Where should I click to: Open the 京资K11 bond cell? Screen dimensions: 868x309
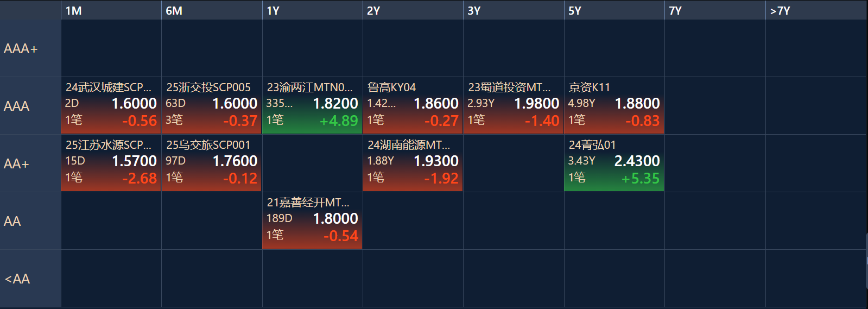pyautogui.click(x=614, y=105)
